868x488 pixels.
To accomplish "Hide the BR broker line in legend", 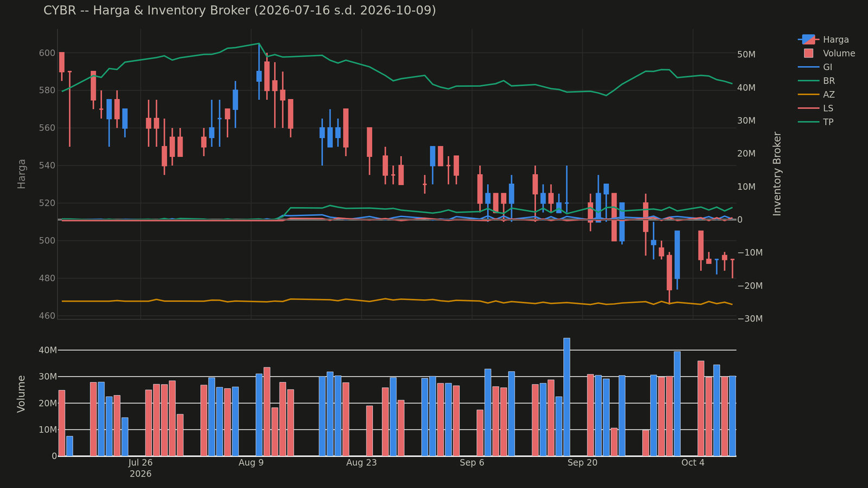I will pyautogui.click(x=816, y=81).
